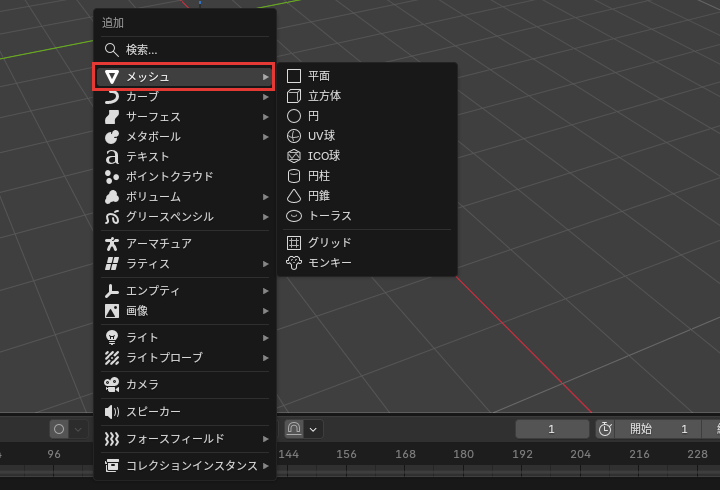Click the cone icon beside 円錐

pyautogui.click(x=294, y=196)
